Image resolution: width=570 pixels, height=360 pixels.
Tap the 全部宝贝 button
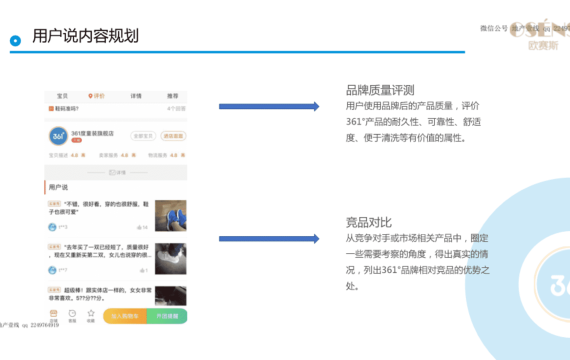143,136
